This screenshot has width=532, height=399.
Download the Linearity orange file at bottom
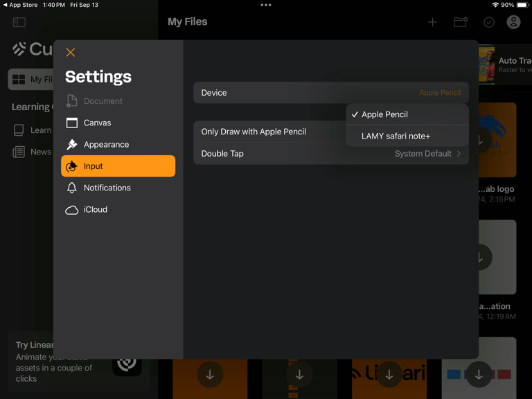389,375
